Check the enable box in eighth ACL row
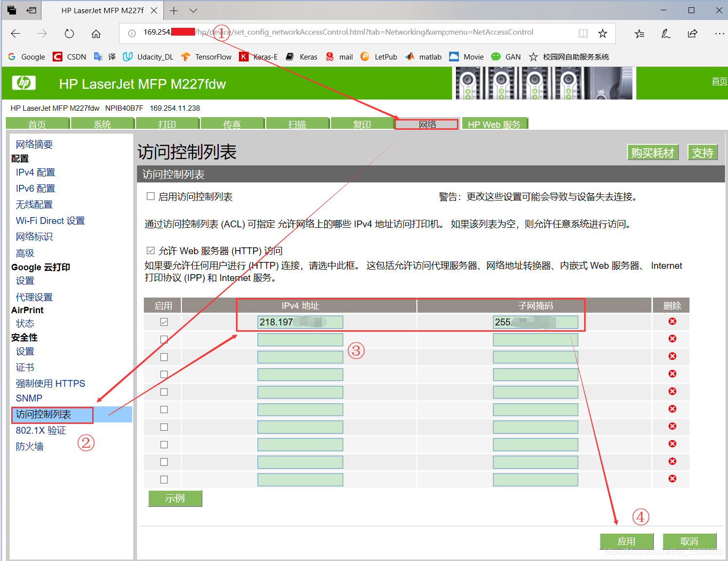Image resolution: width=728 pixels, height=561 pixels. click(x=164, y=444)
